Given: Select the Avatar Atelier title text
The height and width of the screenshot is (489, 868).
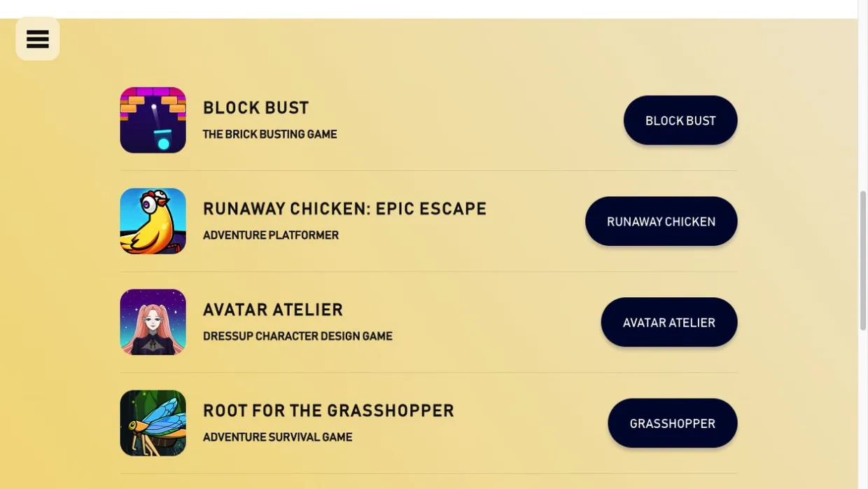Looking at the screenshot, I should pyautogui.click(x=273, y=310).
